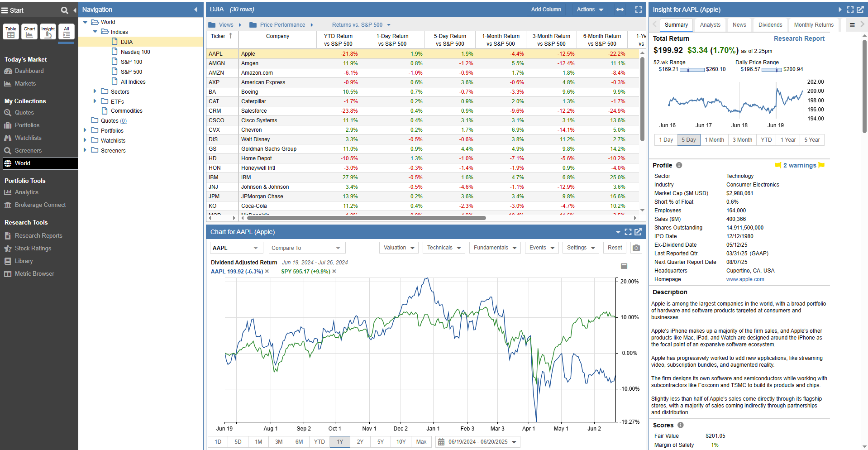This screenshot has width=868, height=450.
Task: Open Dashboard in Today's Market
Action: coord(29,71)
